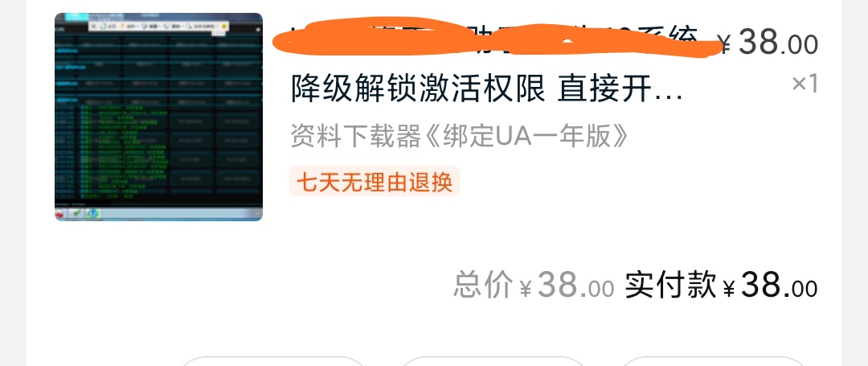
Task: Select the cyan highlighted tab inside thumbnail
Action: [x=76, y=15]
